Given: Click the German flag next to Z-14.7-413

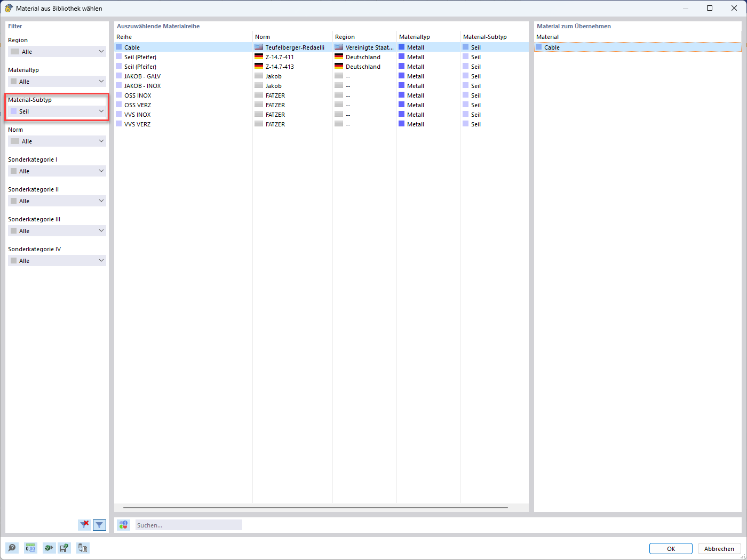Looking at the screenshot, I should (x=259, y=66).
